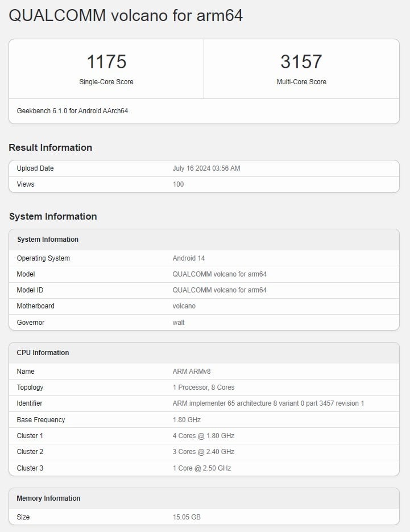Select the Result Information heading
Image resolution: width=410 pixels, height=532 pixels.
(x=51, y=147)
